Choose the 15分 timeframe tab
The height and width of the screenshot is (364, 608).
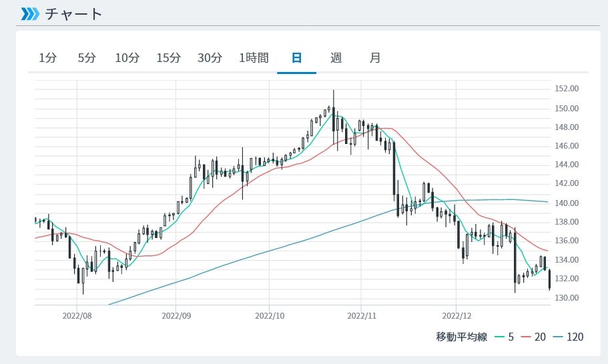(x=168, y=58)
